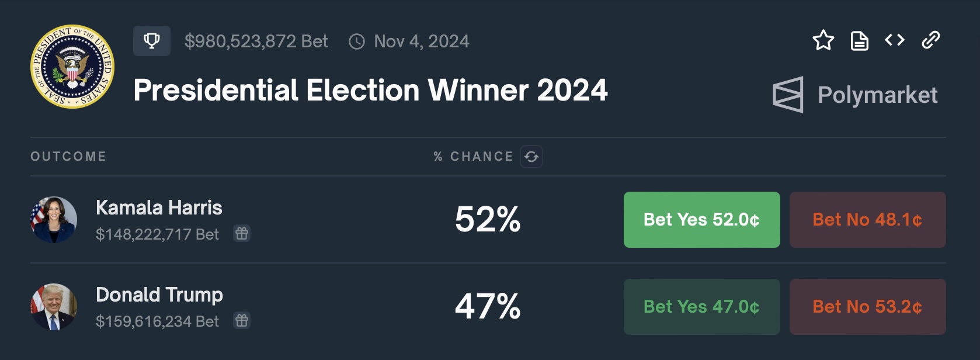Screen dimensions: 980x360
Task: Open the market rules document icon
Action: (859, 41)
